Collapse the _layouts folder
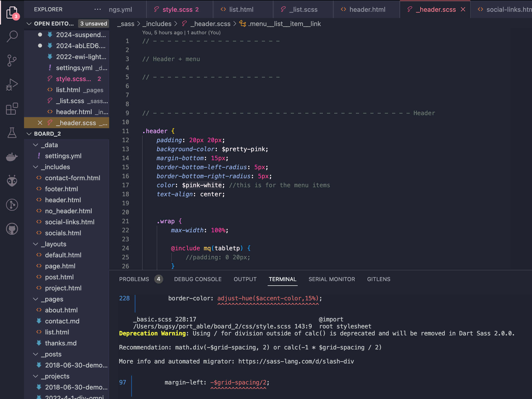Screen dimensions: 532x399 click(x=36, y=244)
